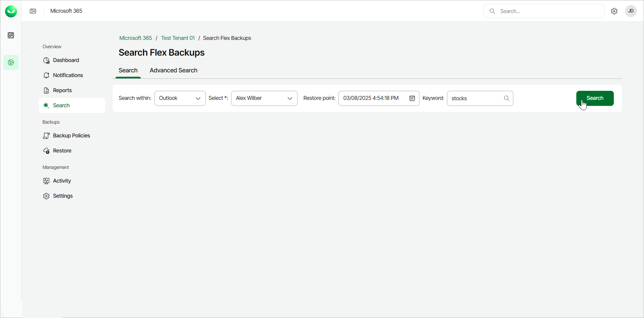Go to Microsoft 365 breadcrumb link
The height and width of the screenshot is (318, 644).
coord(135,38)
